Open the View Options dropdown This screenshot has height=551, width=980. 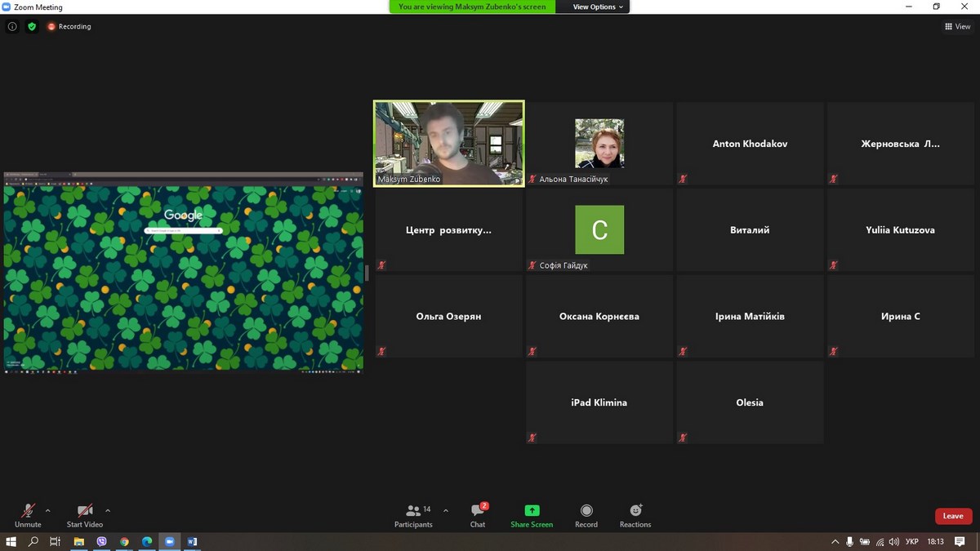click(598, 7)
